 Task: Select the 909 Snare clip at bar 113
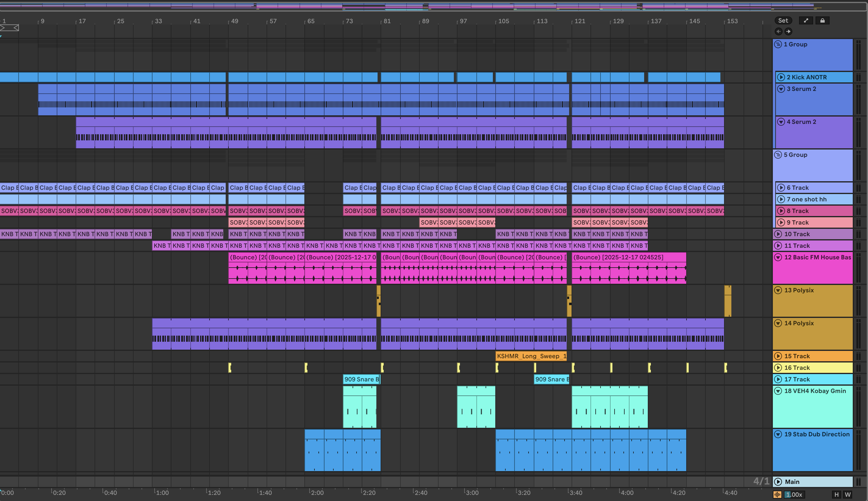tap(552, 380)
